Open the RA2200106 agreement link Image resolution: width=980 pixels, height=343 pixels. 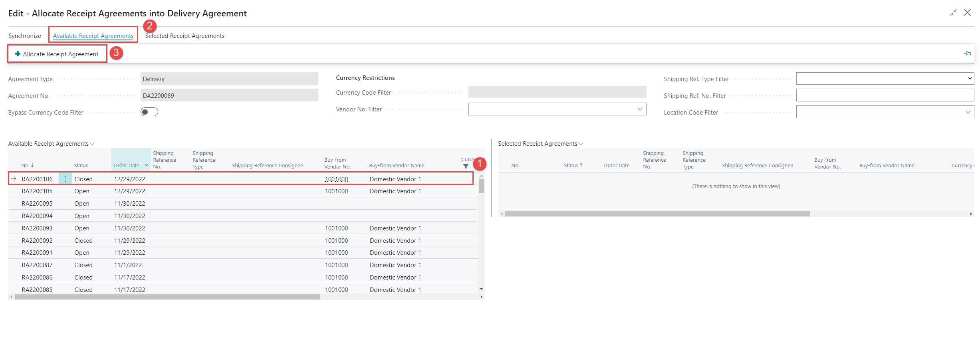37,179
